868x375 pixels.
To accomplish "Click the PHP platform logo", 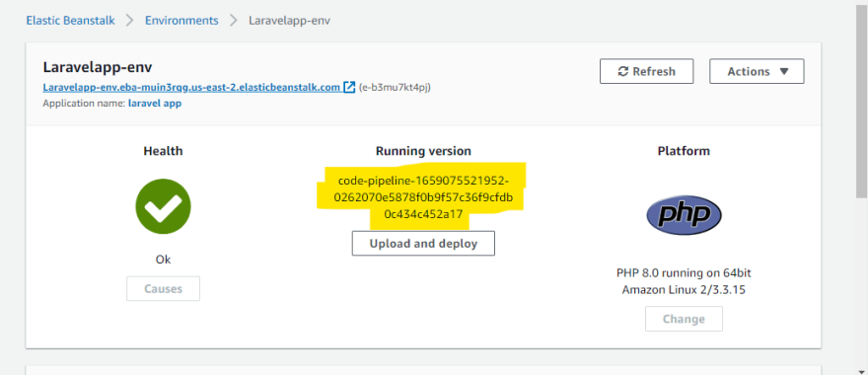I will point(684,215).
